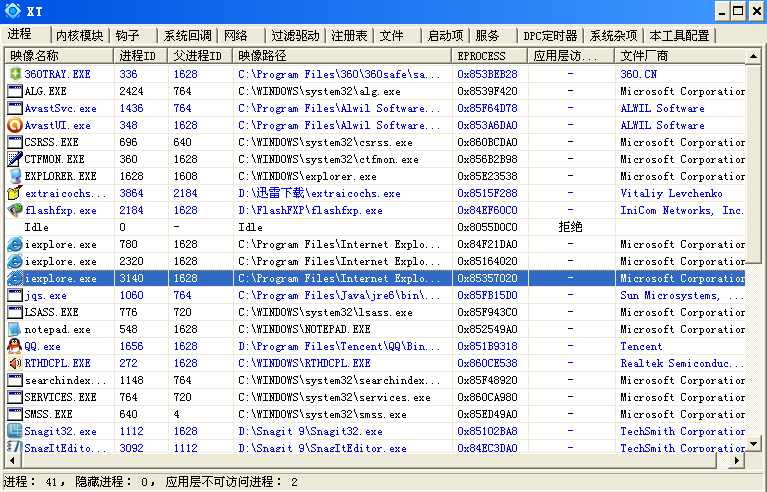This screenshot has width=767, height=492.
Task: Sort by EPROCESS column header
Action: point(490,56)
